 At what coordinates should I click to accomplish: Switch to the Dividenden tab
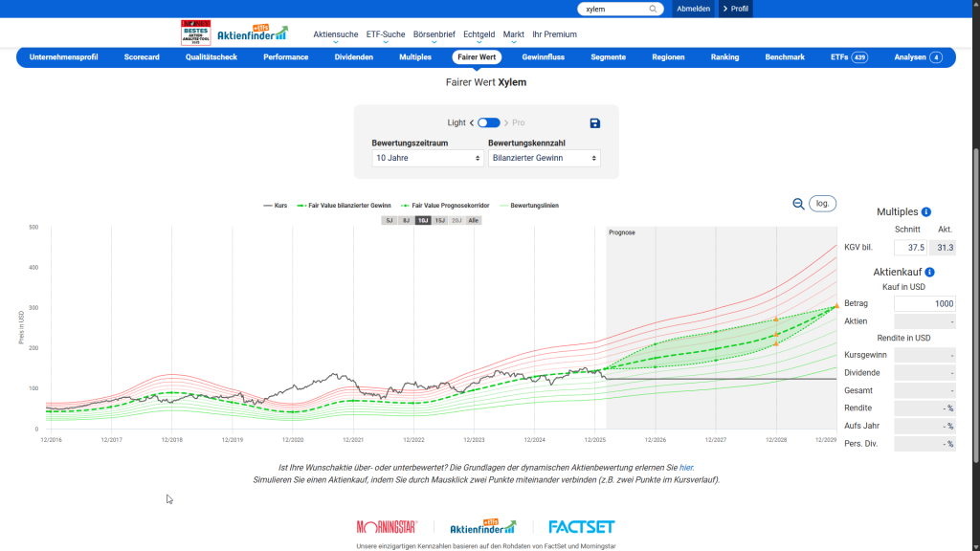(x=354, y=57)
